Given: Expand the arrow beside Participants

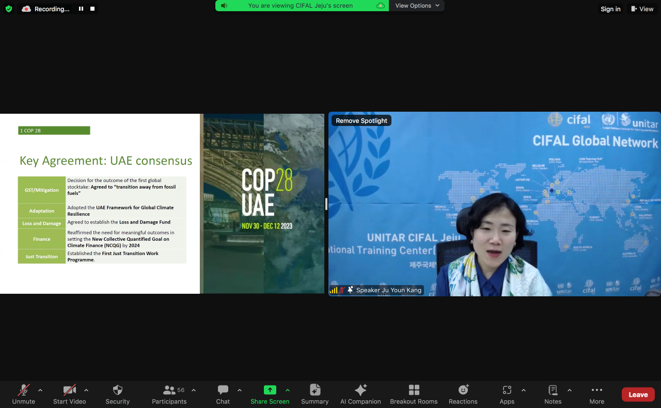Looking at the screenshot, I should point(193,390).
